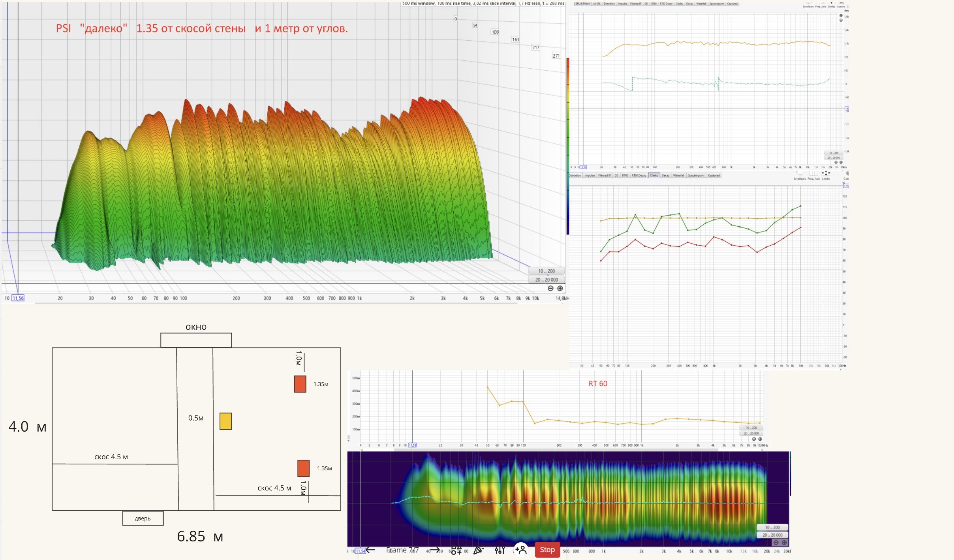Open Spectrogram tab in upper graph panel

pyautogui.click(x=716, y=4)
